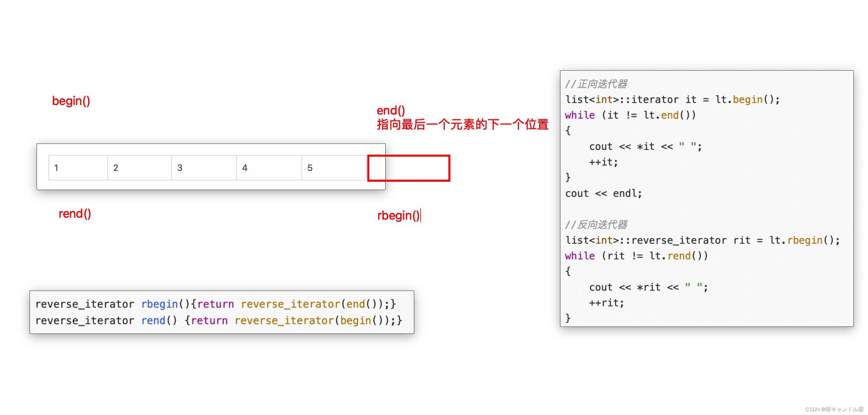Click the line 'list<int>::iterator it = lt.begin();'
The width and height of the screenshot is (868, 415).
672,100
